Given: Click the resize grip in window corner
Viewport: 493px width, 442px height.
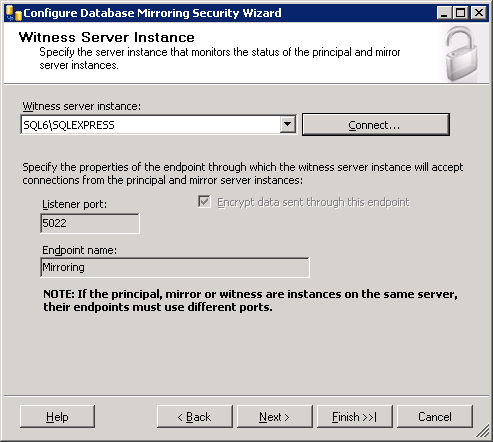Looking at the screenshot, I should pos(483,432).
